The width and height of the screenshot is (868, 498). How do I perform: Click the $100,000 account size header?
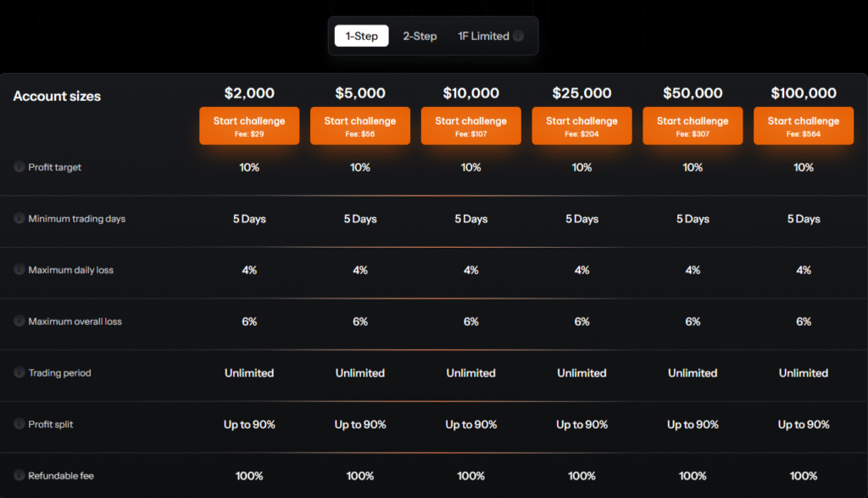pyautogui.click(x=804, y=93)
